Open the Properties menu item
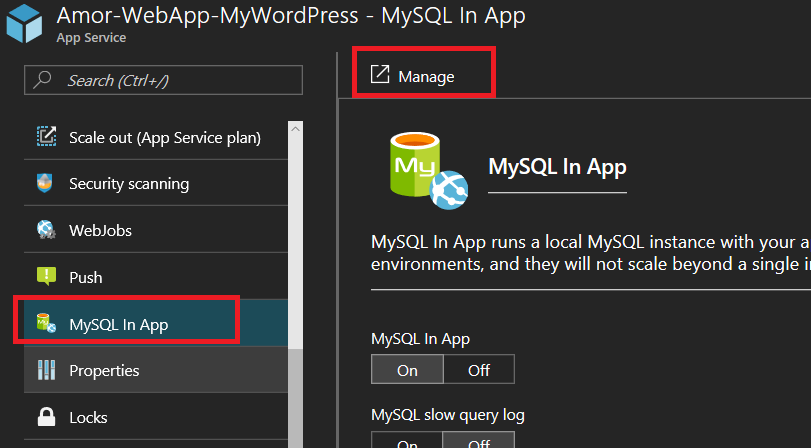 [x=156, y=370]
